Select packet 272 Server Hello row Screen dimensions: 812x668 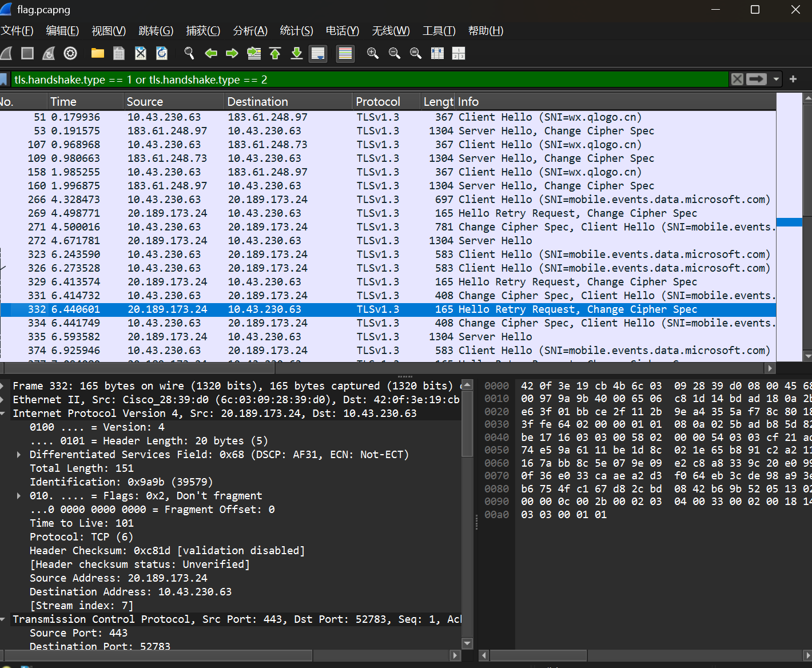tap(388, 241)
